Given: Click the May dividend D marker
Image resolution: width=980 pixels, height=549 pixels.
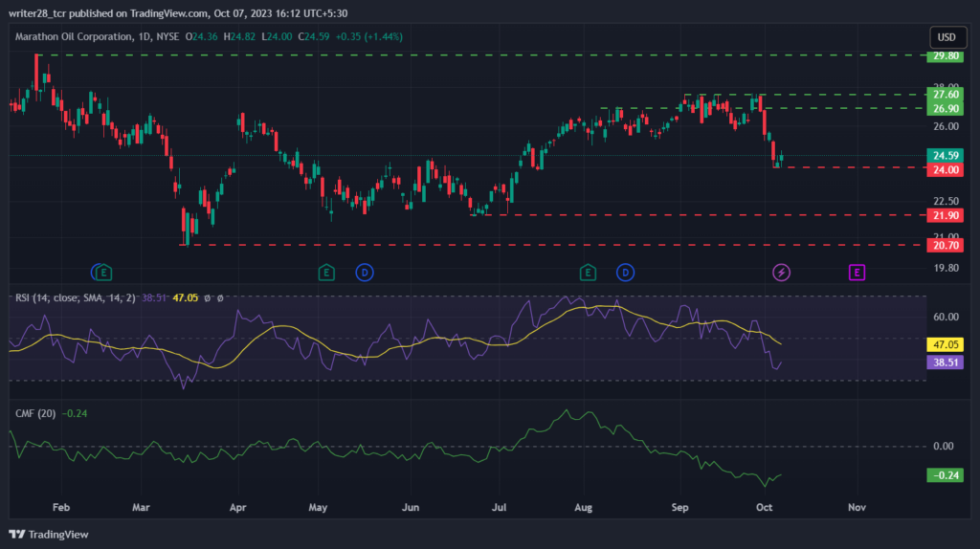Looking at the screenshot, I should click(x=365, y=273).
